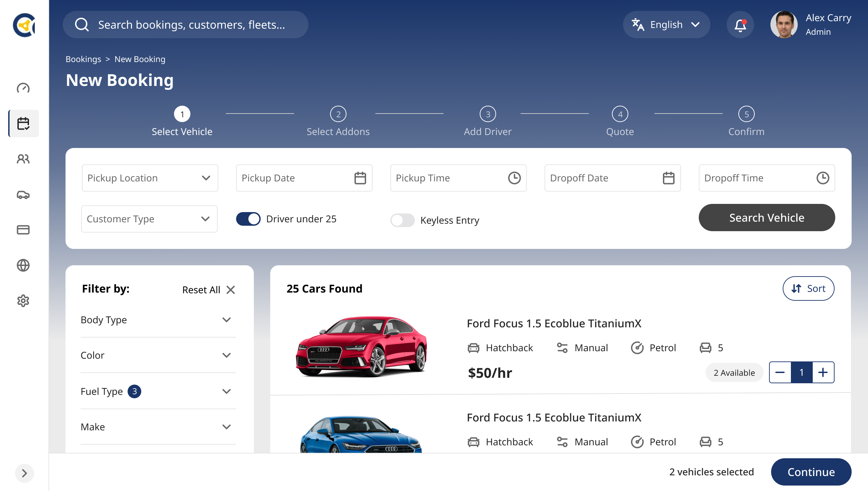Click second Ford Focus 1.5 Ecoblue title
Screen dimensions: 868x491
click(554, 417)
